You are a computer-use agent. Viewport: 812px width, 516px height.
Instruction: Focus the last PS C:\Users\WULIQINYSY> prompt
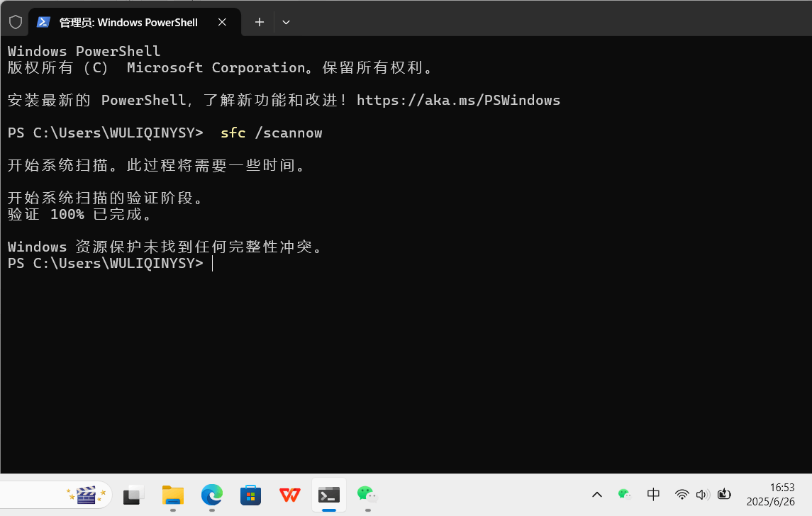pos(106,264)
